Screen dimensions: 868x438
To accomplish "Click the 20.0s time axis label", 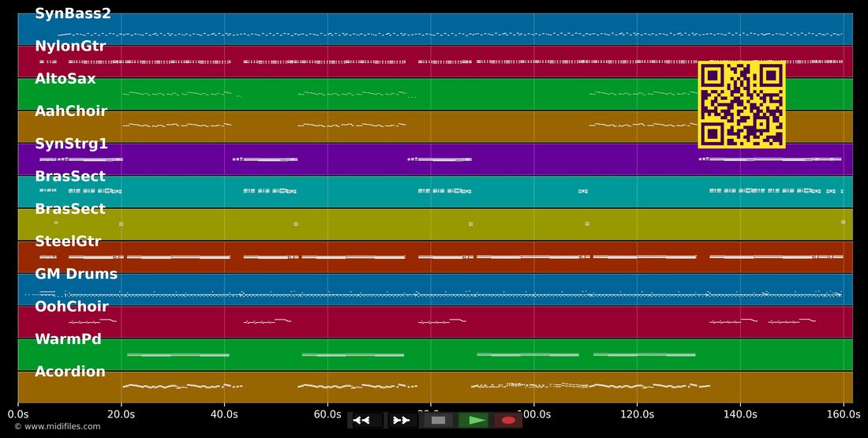I will click(122, 414).
